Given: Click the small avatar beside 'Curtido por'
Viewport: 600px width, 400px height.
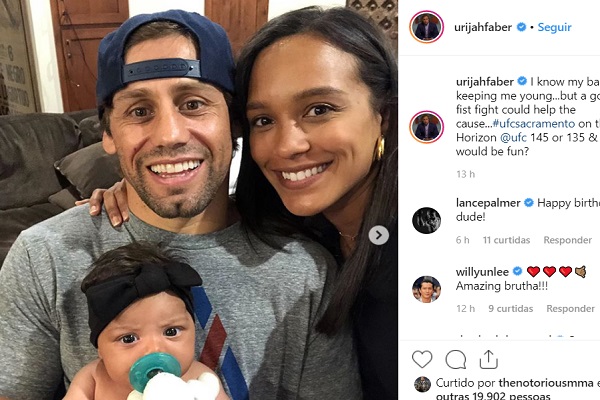Looking at the screenshot, I should [x=422, y=384].
